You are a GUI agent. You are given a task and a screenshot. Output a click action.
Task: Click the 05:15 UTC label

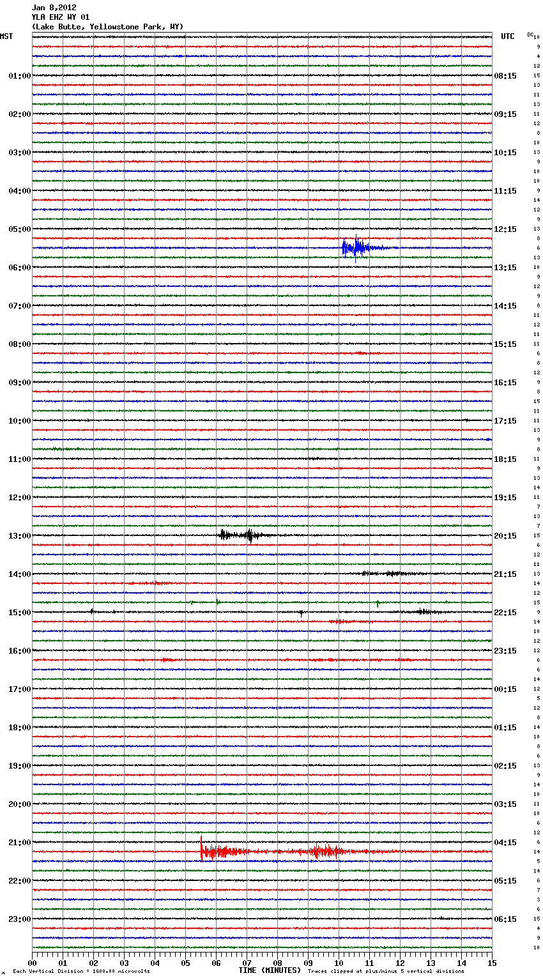pos(505,881)
